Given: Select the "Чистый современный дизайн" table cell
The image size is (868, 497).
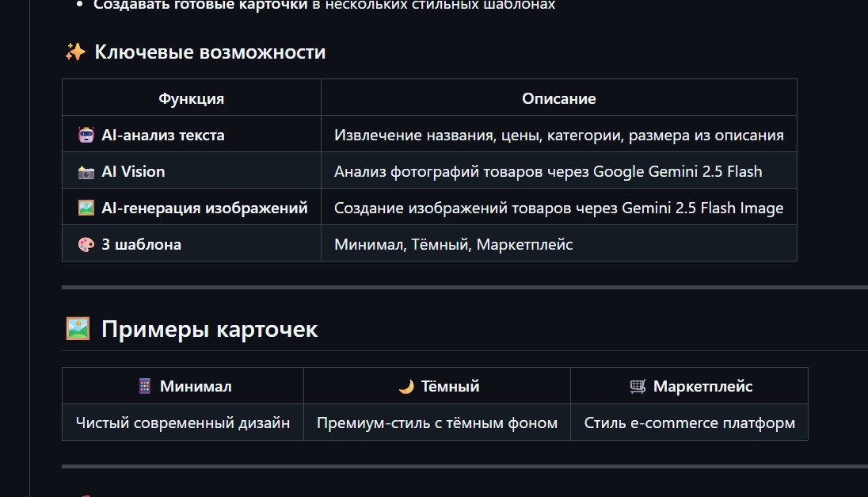Looking at the screenshot, I should (183, 422).
